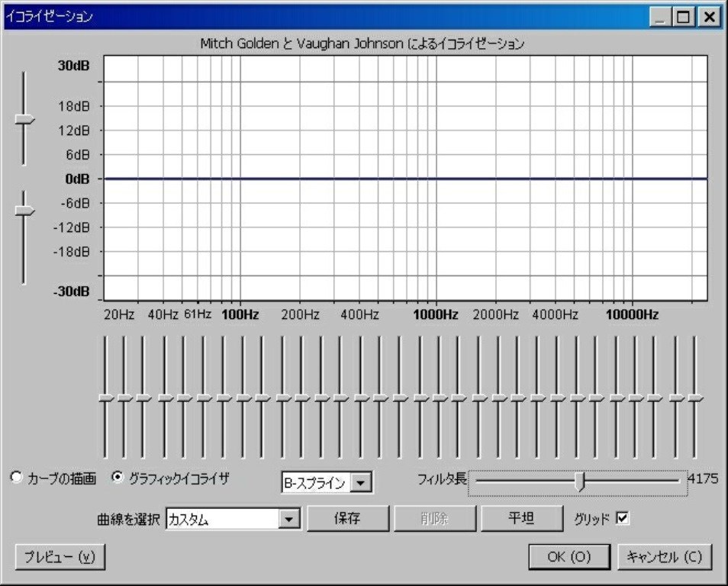This screenshot has width=728, height=586.
Task: Click the 保存 button
Action: click(348, 518)
